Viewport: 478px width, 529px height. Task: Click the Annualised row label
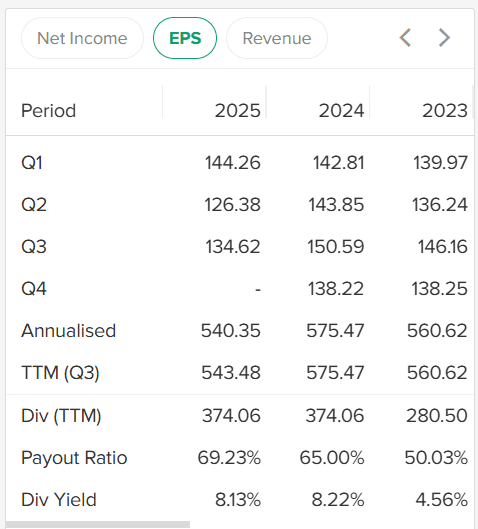point(68,331)
